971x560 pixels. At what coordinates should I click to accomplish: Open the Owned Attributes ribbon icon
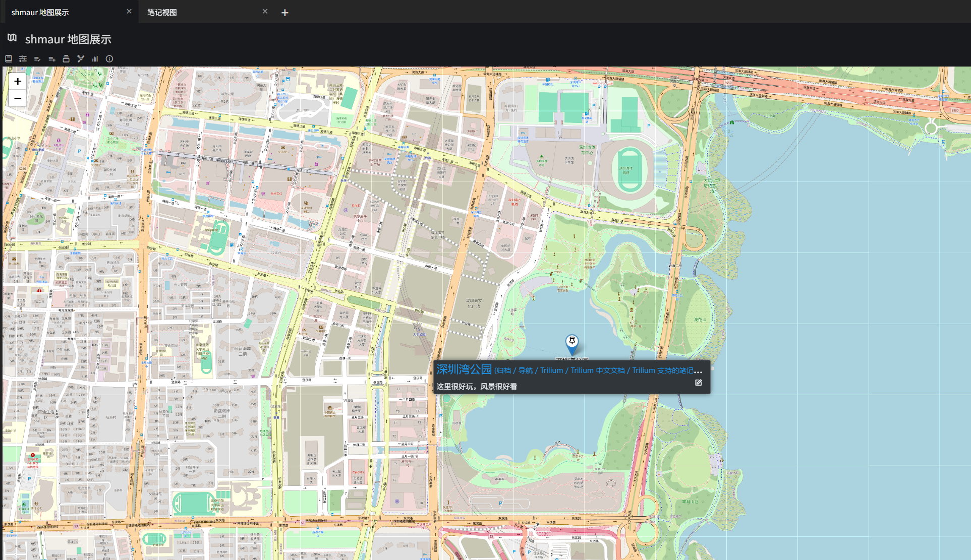37,59
